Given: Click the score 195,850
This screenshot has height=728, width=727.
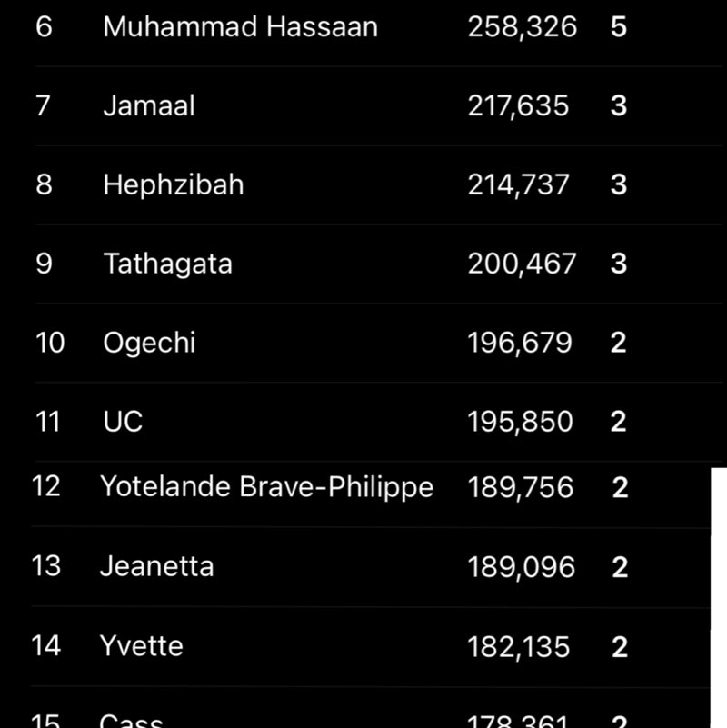Looking at the screenshot, I should [520, 423].
